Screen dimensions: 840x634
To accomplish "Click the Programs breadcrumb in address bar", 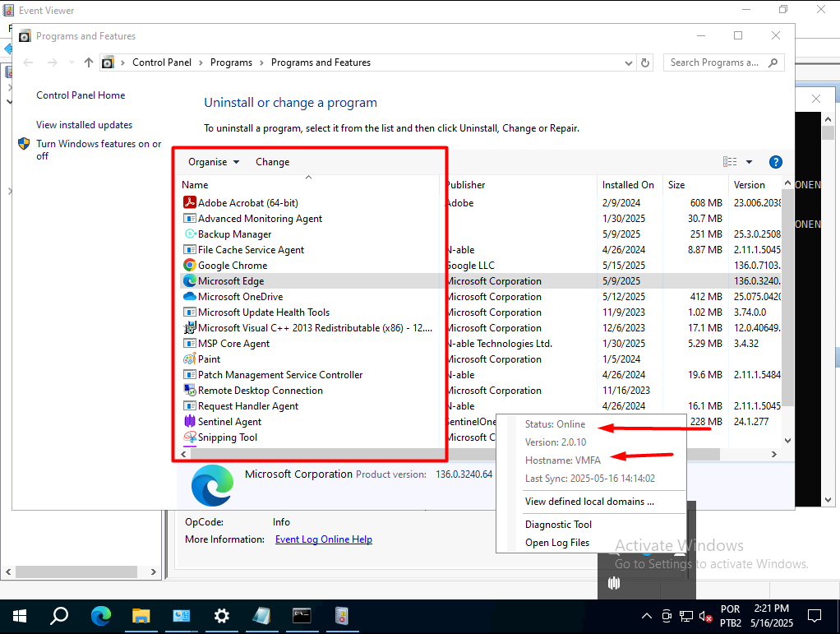I will [231, 62].
